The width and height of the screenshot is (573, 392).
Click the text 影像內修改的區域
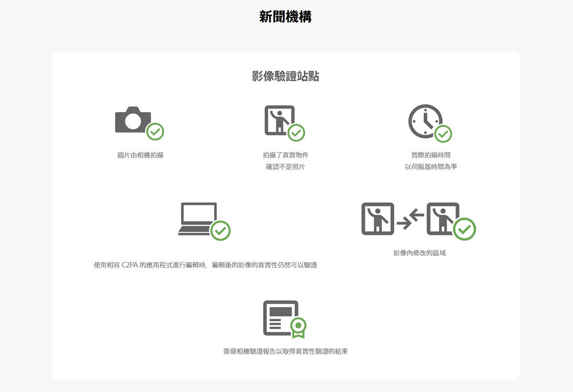[x=419, y=253]
